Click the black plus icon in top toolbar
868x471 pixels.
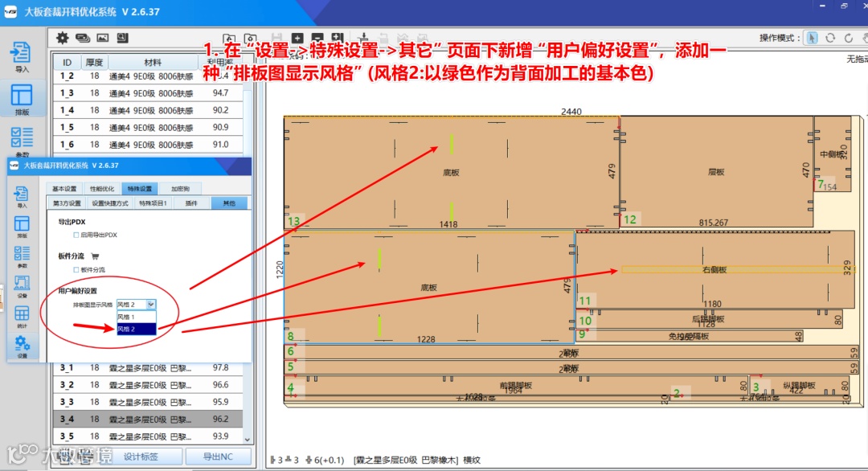click(297, 38)
